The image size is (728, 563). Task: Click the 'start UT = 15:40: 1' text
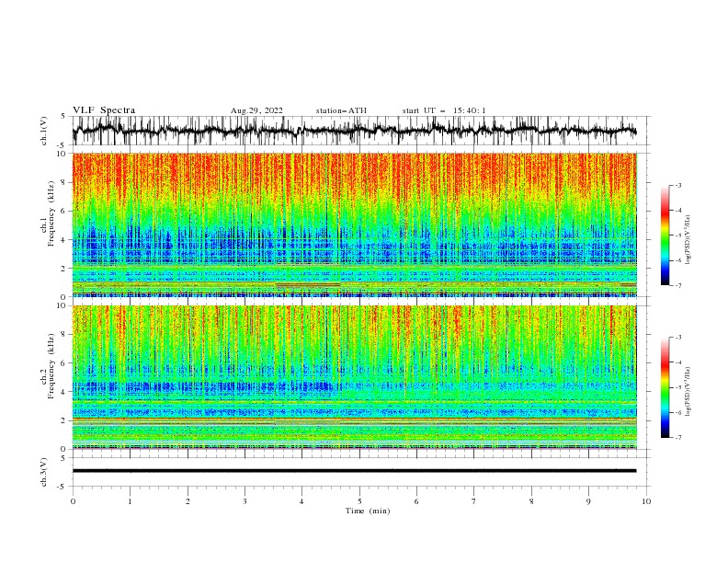click(x=444, y=110)
